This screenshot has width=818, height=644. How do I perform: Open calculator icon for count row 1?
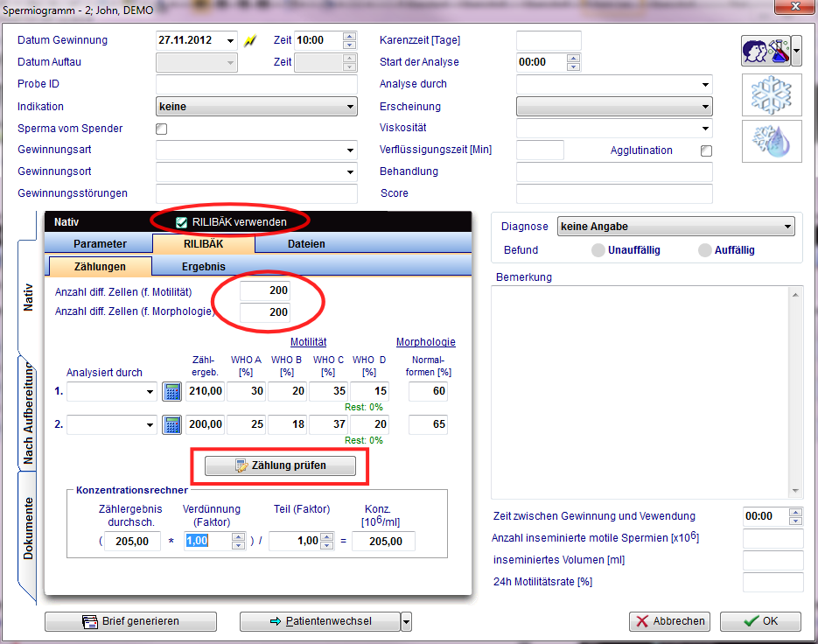tap(172, 391)
